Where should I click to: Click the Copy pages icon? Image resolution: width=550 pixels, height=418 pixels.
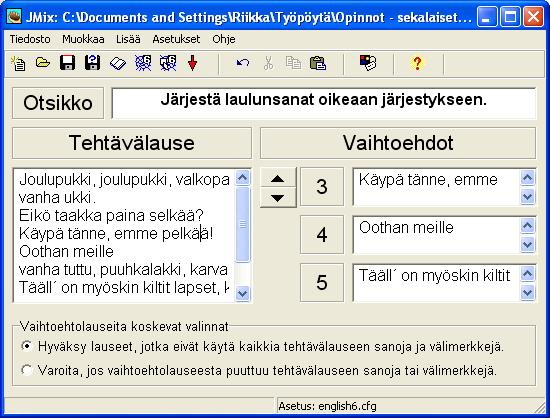[293, 63]
